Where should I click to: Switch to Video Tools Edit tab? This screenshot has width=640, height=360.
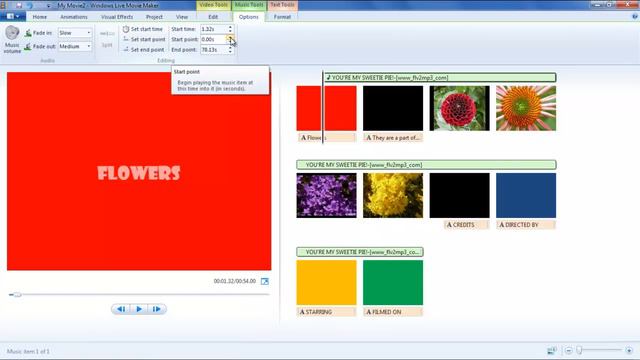[x=213, y=17]
